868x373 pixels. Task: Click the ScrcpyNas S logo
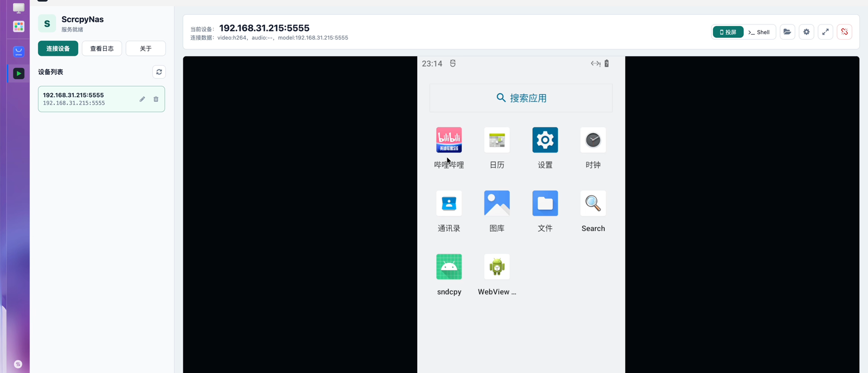47,23
